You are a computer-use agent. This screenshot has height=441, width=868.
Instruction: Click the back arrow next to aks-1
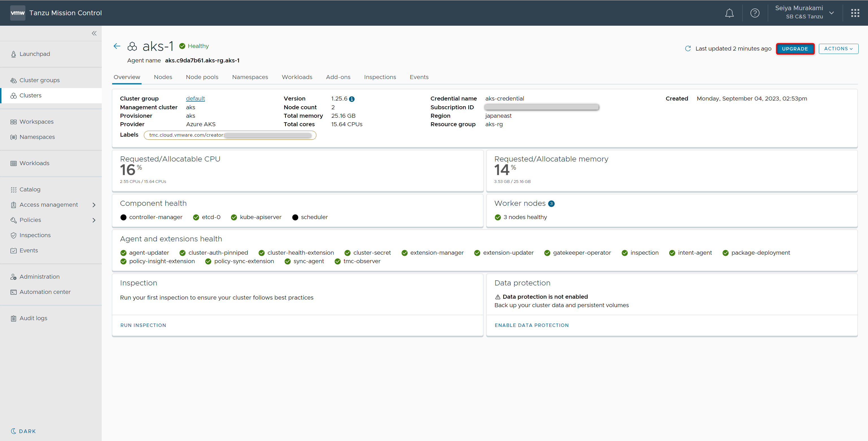point(117,46)
